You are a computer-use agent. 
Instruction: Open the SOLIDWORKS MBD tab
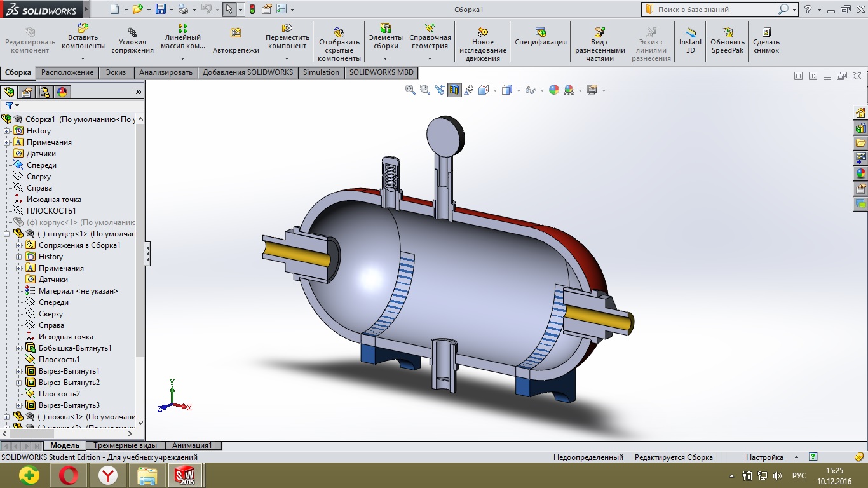(x=381, y=72)
